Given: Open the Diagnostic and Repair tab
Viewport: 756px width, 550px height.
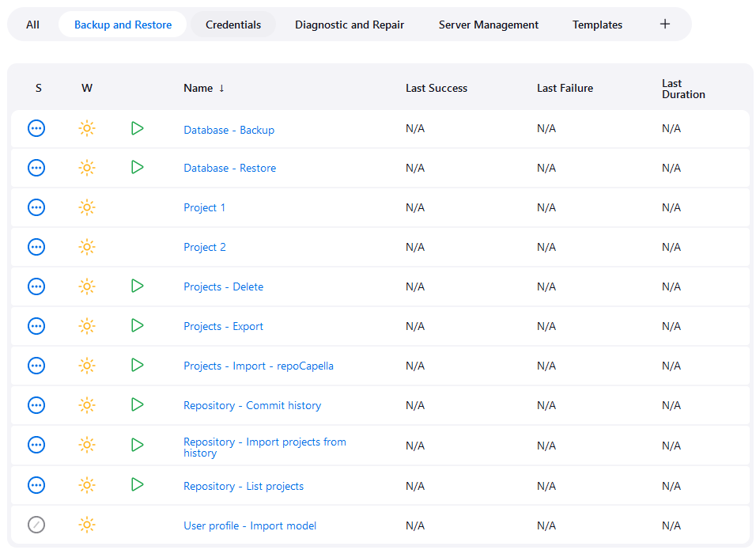Looking at the screenshot, I should [349, 25].
